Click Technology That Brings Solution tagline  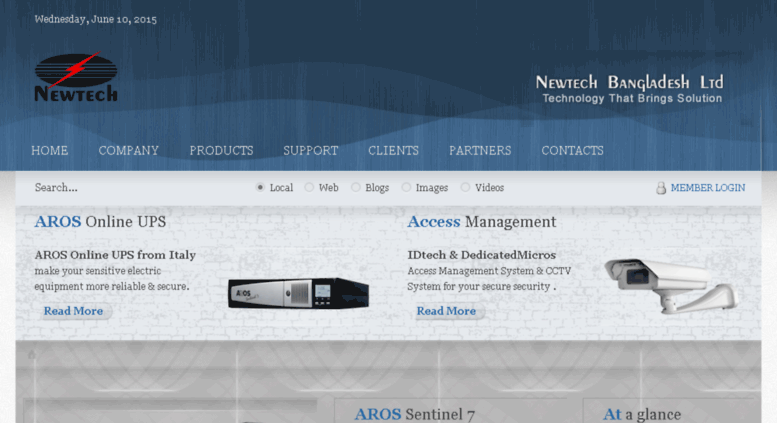[632, 98]
